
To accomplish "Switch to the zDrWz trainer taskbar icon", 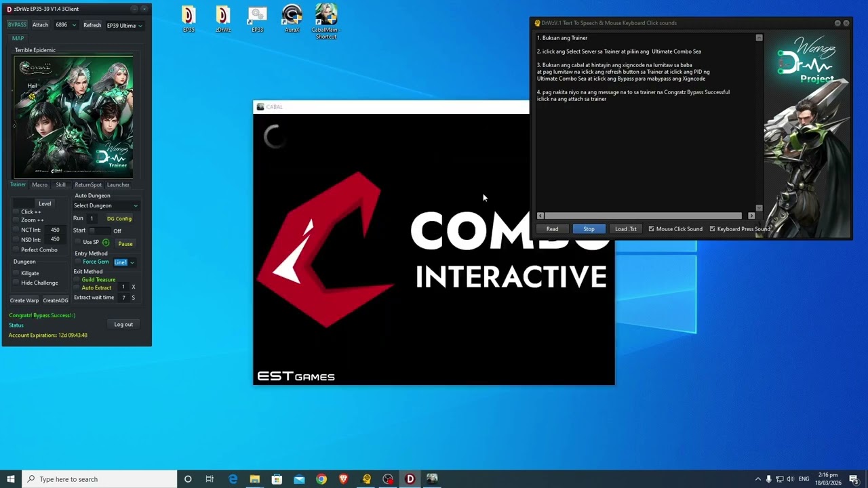I will (410, 479).
